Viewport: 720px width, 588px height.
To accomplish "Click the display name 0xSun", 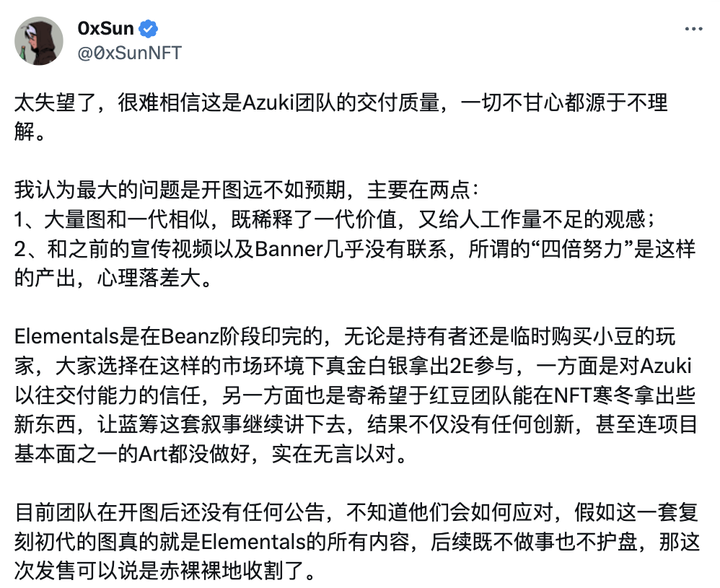I will pos(105,29).
